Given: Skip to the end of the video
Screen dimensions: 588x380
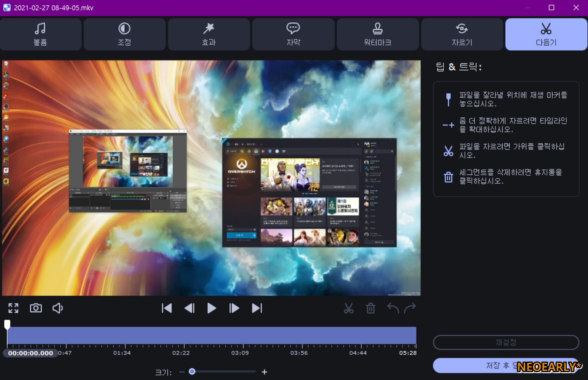Looking at the screenshot, I should [257, 308].
